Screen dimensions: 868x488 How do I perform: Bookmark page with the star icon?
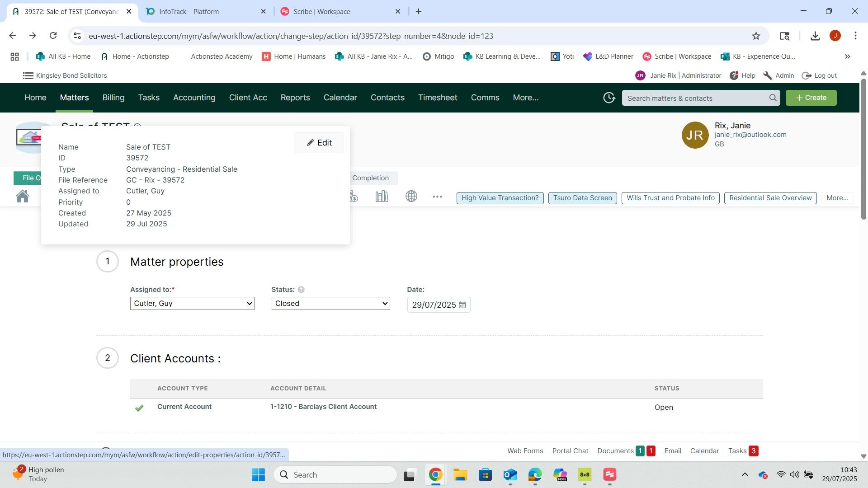pyautogui.click(x=756, y=36)
